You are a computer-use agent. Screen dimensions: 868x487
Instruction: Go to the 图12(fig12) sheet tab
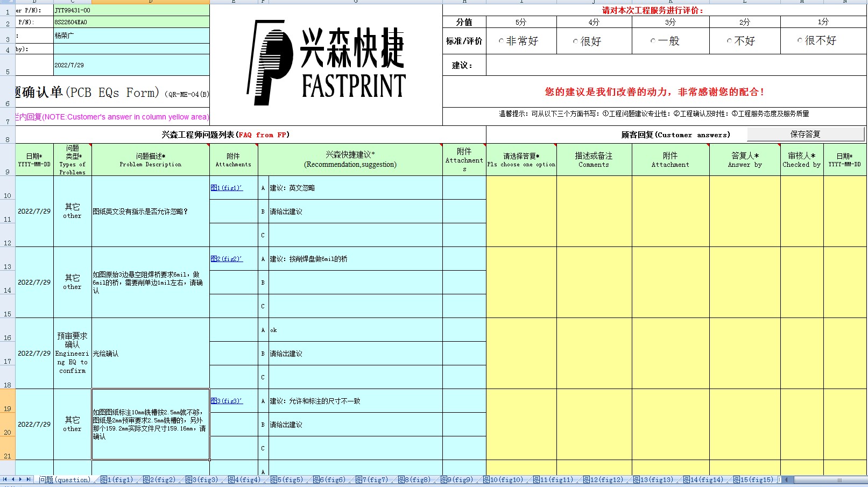[x=603, y=479]
